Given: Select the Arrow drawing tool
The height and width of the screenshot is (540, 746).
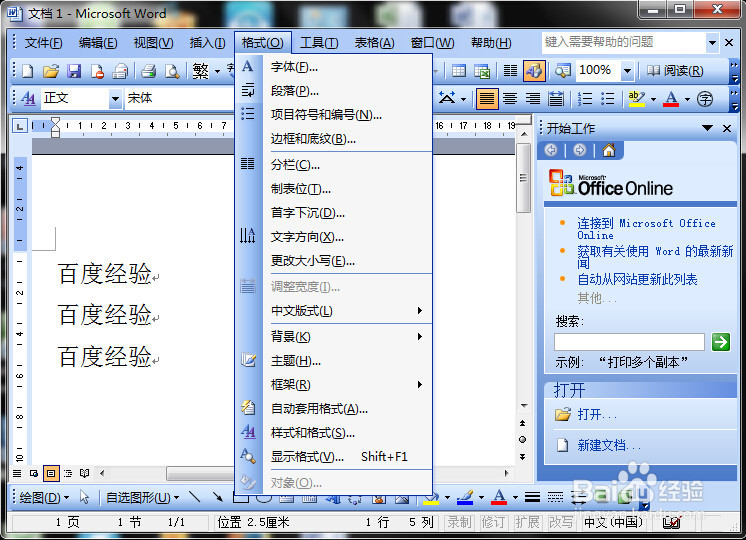Looking at the screenshot, I should pos(218,497).
